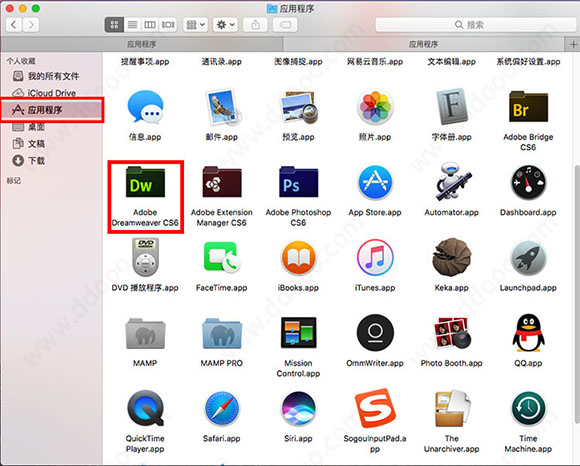Open the Messages 信息.app icon
The width and height of the screenshot is (580, 466).
pos(145,107)
